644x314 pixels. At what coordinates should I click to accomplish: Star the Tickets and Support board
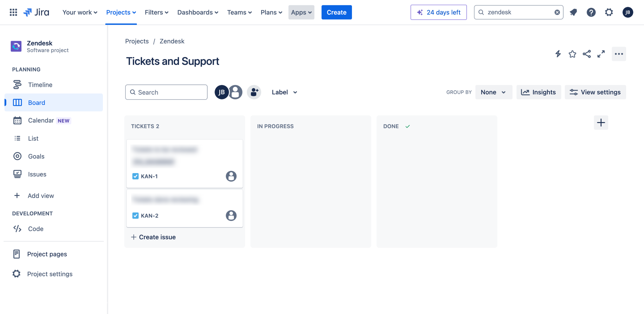pos(572,54)
